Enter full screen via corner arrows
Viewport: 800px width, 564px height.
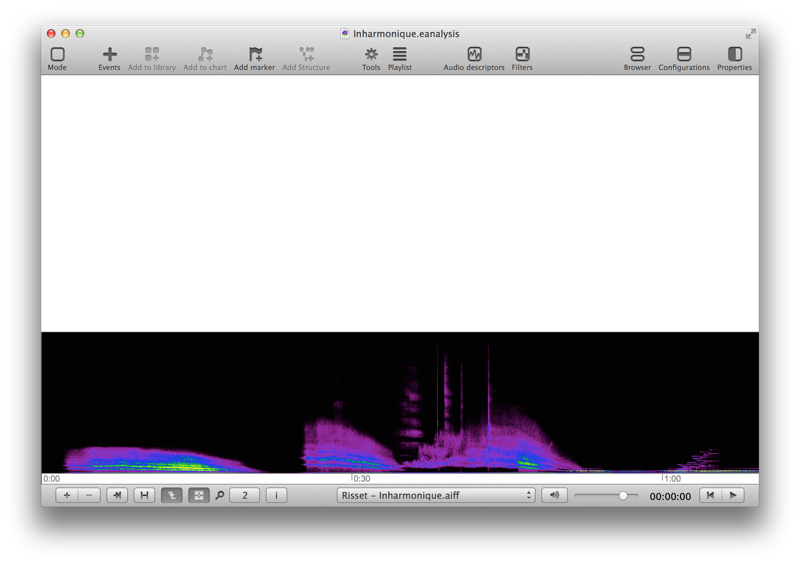750,34
